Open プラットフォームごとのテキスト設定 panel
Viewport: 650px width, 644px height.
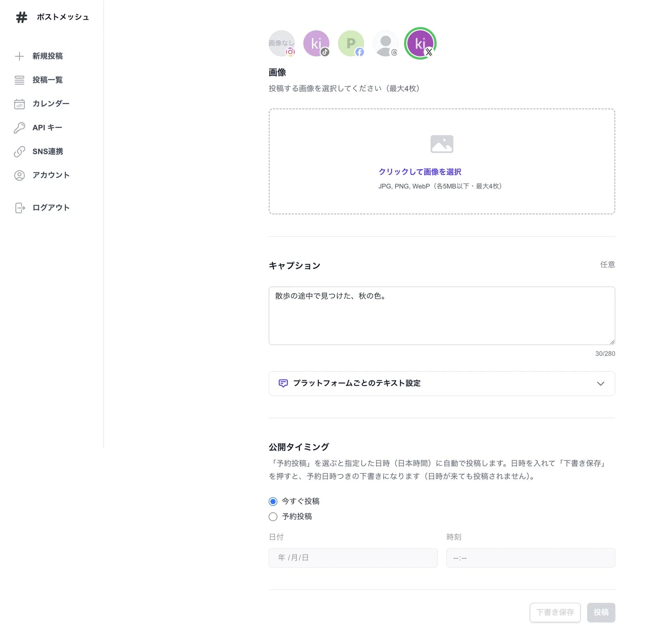442,383
